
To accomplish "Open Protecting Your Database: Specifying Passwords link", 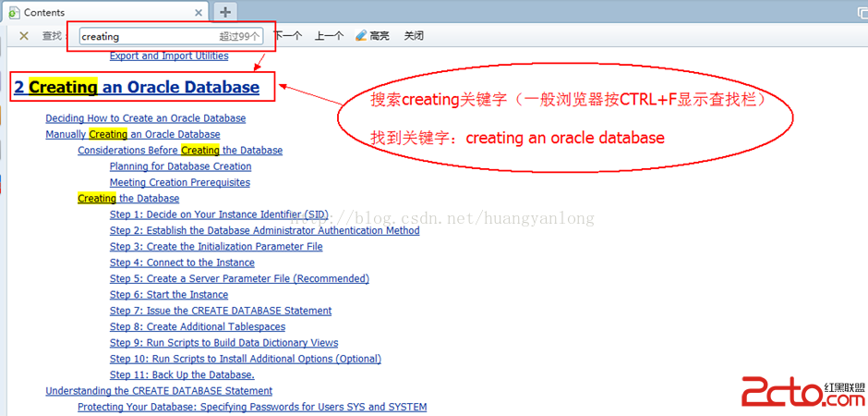I will pyautogui.click(x=252, y=407).
